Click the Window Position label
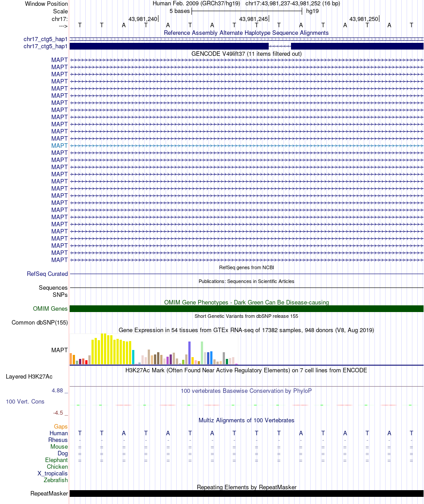 click(x=46, y=4)
